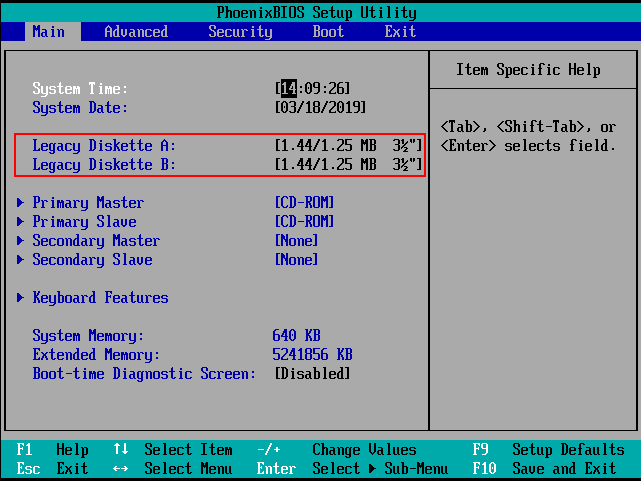This screenshot has height=481, width=641.
Task: Expand the Primary Slave submenu arrow
Action: click(22, 222)
